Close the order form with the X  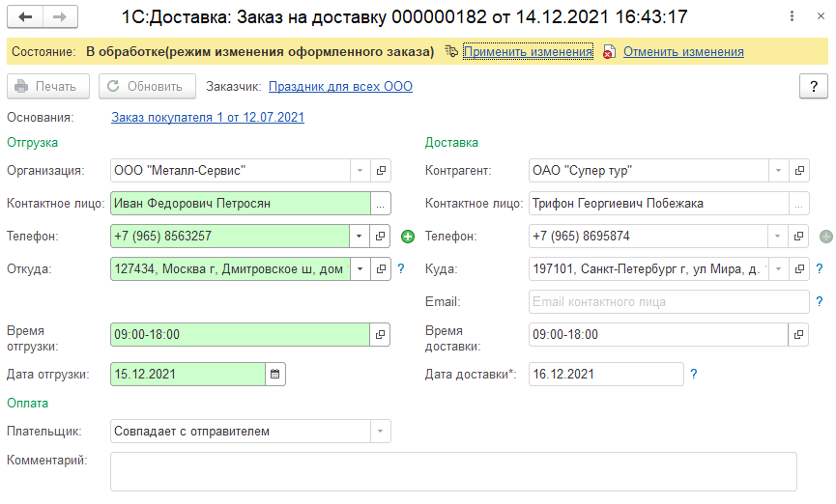[x=822, y=16]
